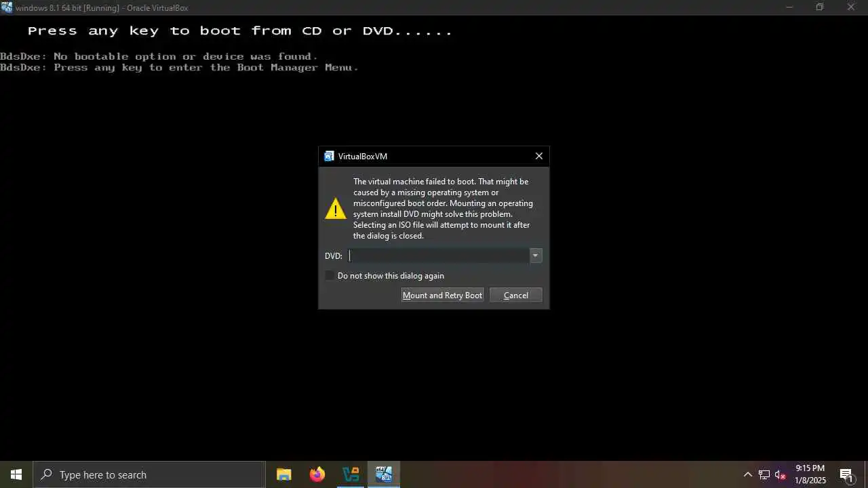Expand the DVD ISO dropdown arrow
This screenshot has width=868, height=488.
(x=536, y=256)
